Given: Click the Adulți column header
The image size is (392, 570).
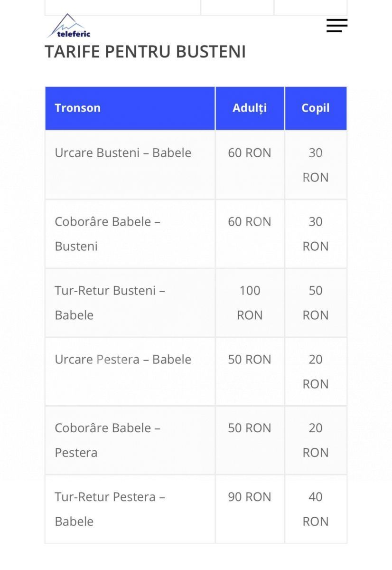Looking at the screenshot, I should [250, 108].
